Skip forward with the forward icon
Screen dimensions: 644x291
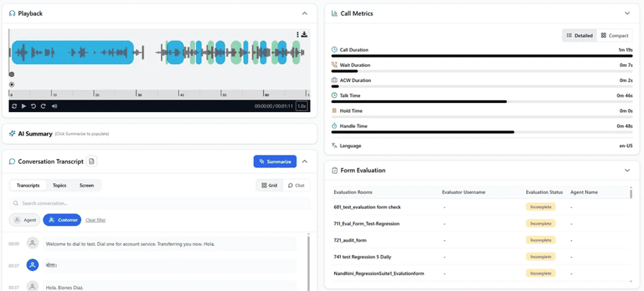(x=43, y=106)
